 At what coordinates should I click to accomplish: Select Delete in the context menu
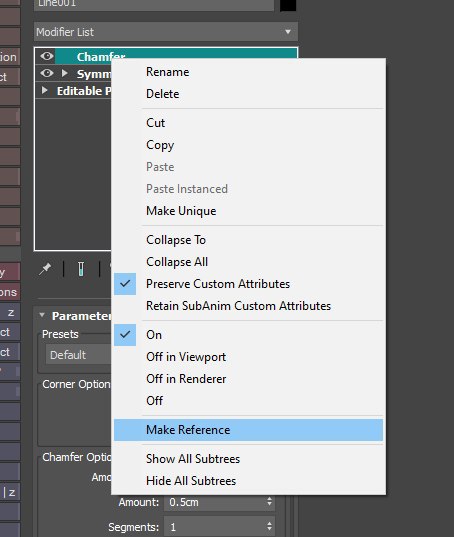point(248,94)
